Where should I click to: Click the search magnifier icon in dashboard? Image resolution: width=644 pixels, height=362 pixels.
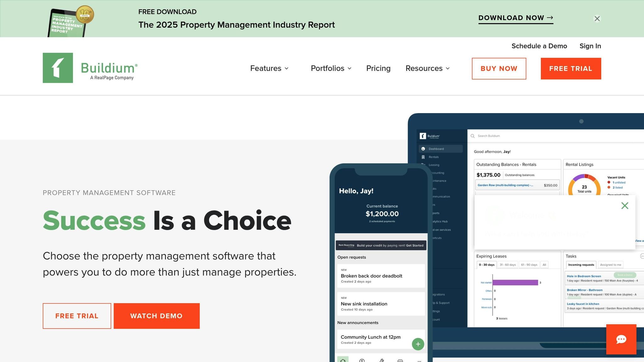pyautogui.click(x=472, y=136)
